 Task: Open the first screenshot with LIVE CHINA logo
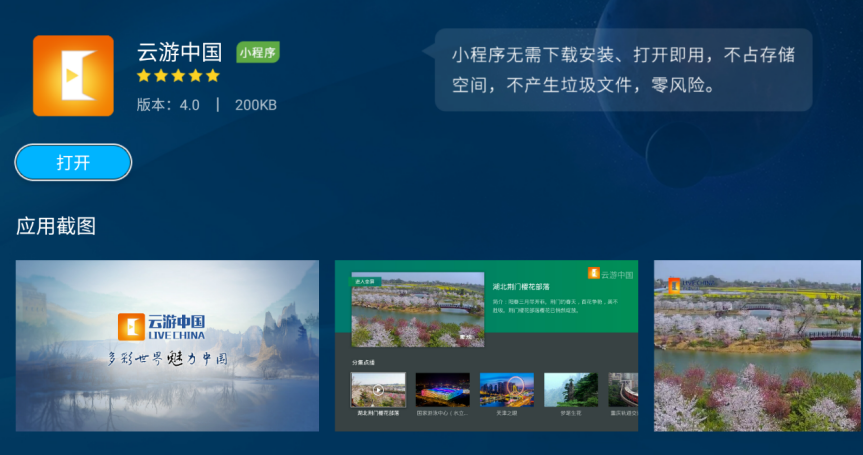(167, 346)
